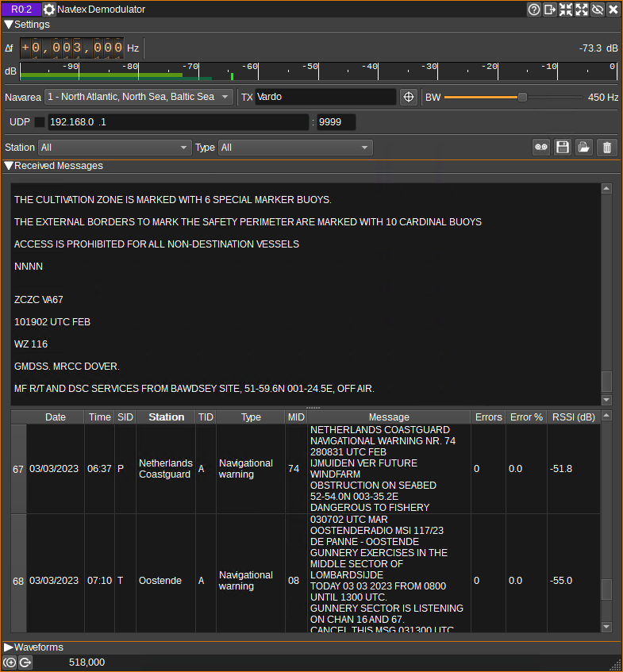The image size is (623, 672).
Task: Sort table by Type column header
Action: (251, 417)
